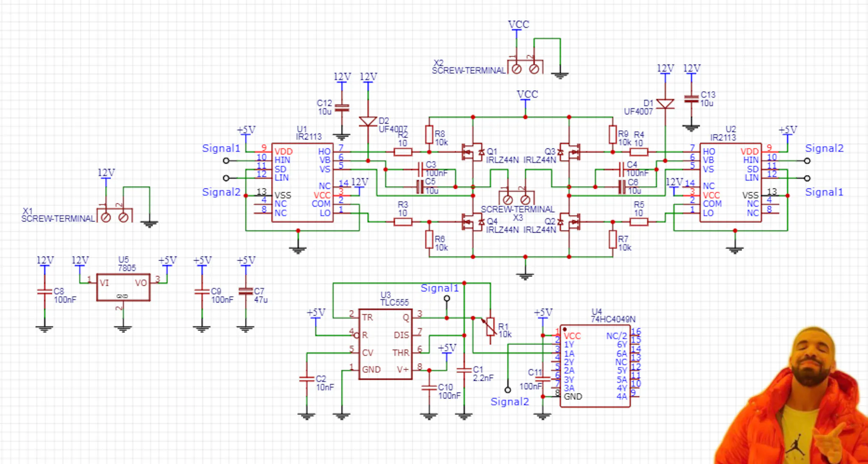Select capacitor C6 10u symbol
868x464 pixels.
pos(621,186)
